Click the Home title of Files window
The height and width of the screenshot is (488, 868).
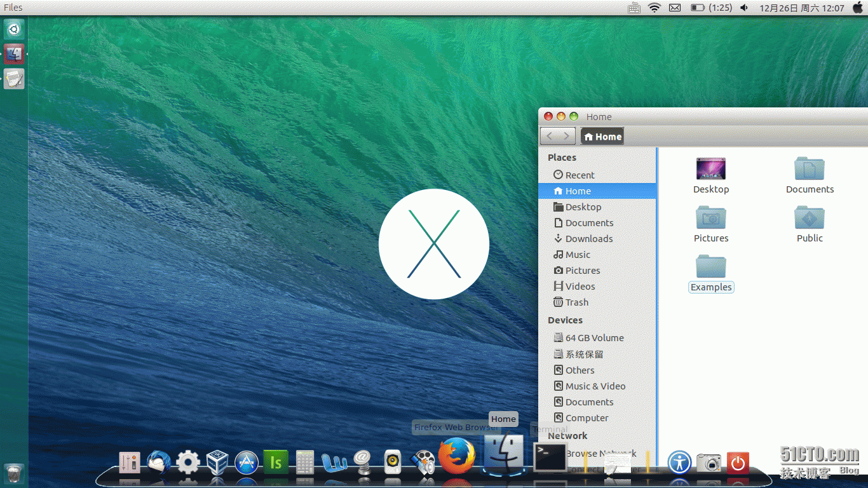coord(599,116)
